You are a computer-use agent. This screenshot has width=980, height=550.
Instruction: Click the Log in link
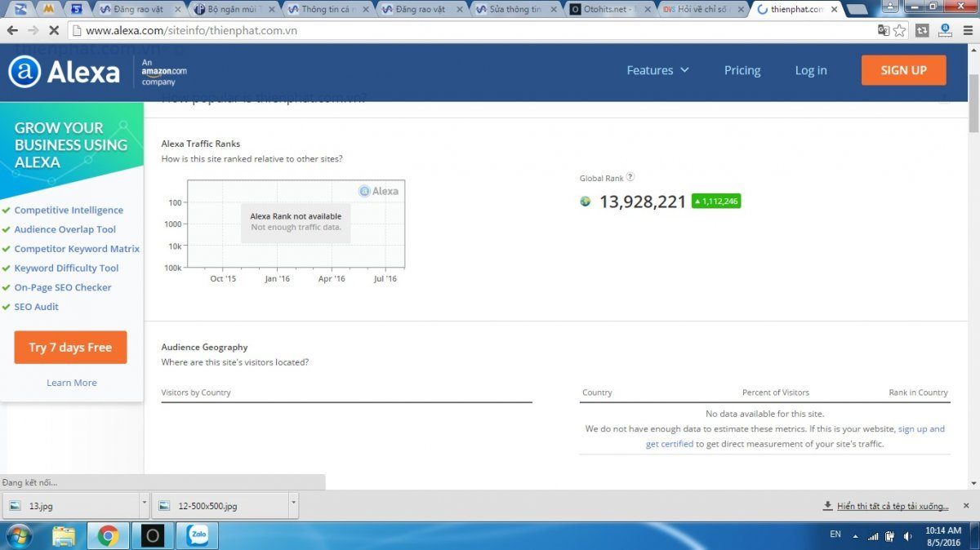tap(811, 70)
